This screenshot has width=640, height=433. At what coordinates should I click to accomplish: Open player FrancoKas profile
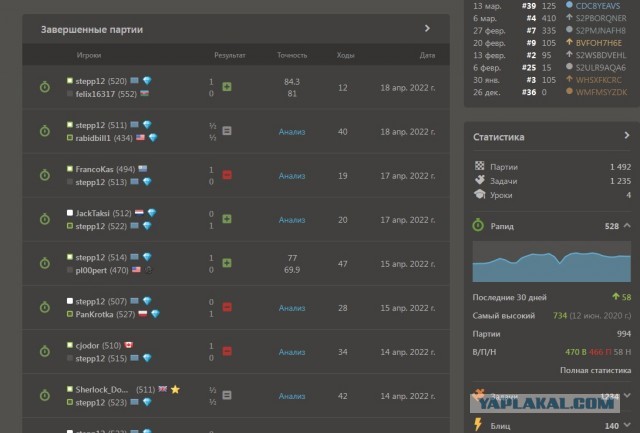94,169
